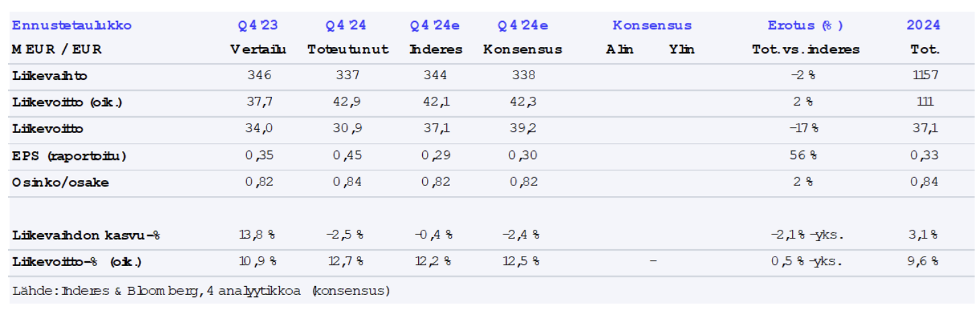The height and width of the screenshot is (309, 980).
Task: Select the Erotus (%) column header
Action: (x=805, y=26)
